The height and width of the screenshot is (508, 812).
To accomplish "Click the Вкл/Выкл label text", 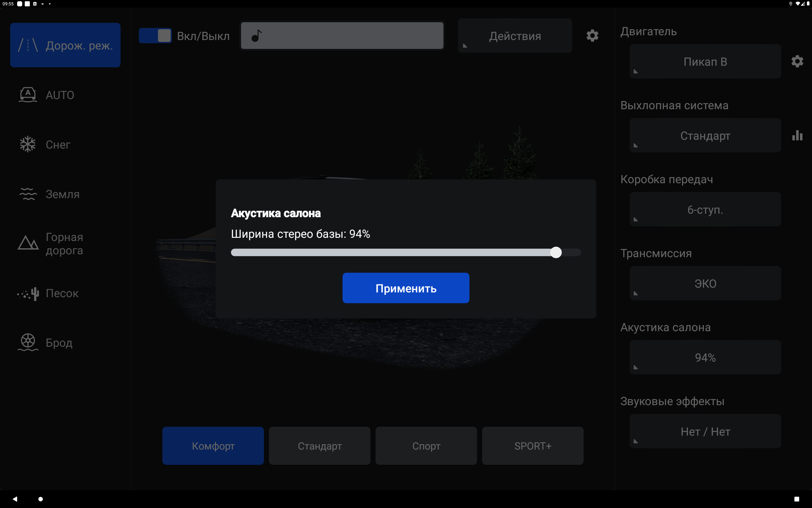I will coord(203,36).
